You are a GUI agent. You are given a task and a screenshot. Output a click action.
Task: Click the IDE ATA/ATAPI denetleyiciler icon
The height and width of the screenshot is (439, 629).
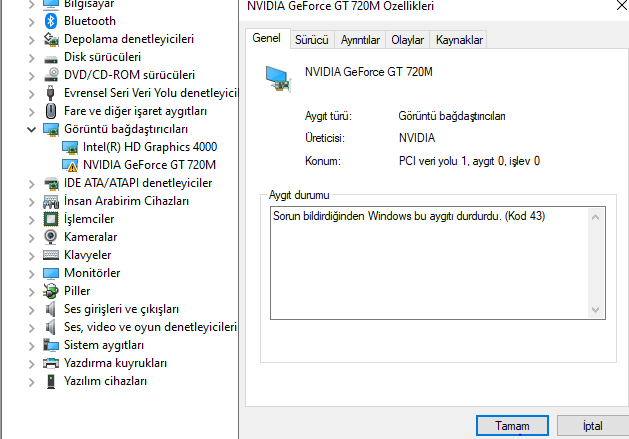51,183
